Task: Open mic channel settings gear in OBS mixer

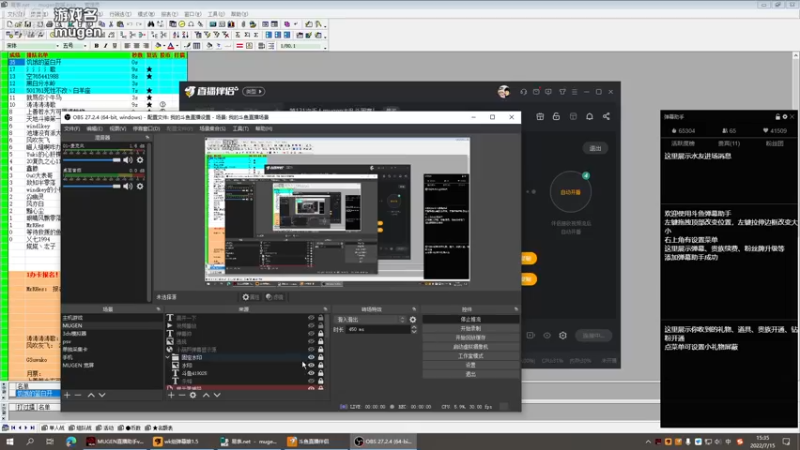Action: [x=140, y=160]
